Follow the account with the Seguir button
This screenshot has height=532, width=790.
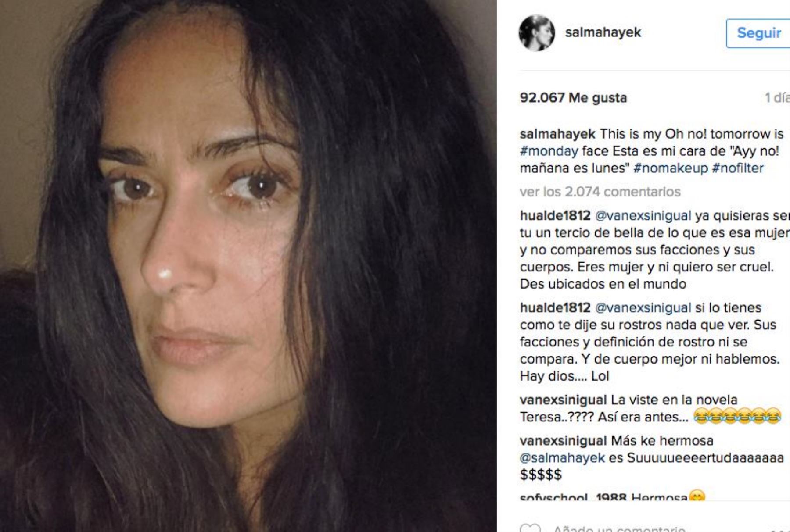point(758,33)
